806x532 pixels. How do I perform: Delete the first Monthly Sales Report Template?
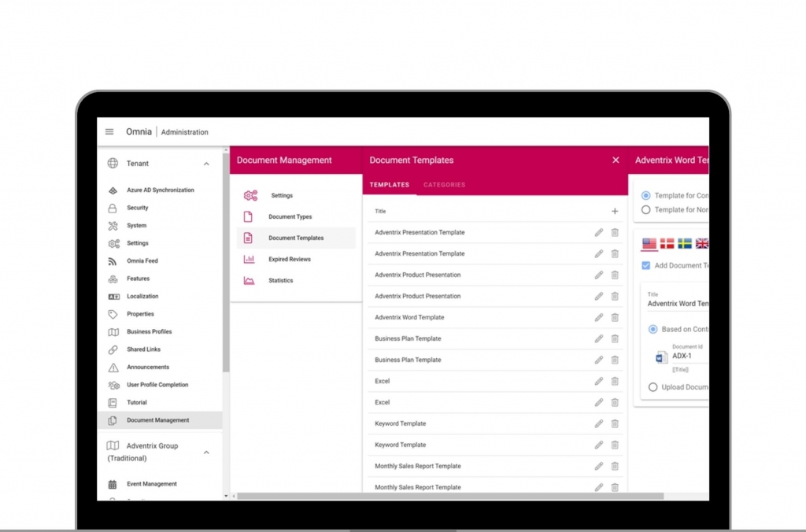coord(615,466)
